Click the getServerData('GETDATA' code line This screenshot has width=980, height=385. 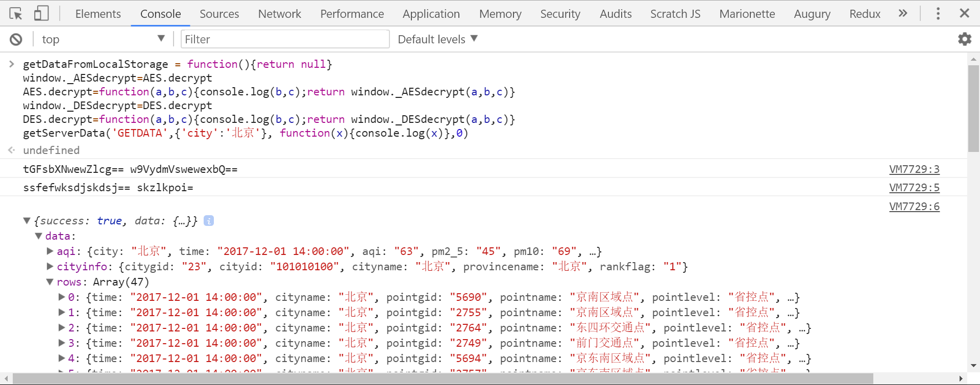(246, 133)
